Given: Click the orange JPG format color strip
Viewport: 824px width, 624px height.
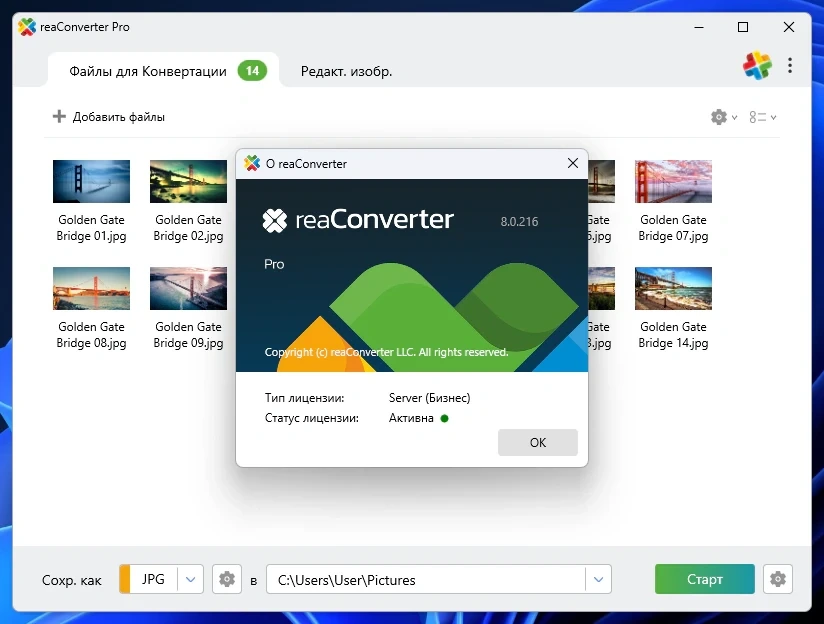Looking at the screenshot, I should (125, 579).
